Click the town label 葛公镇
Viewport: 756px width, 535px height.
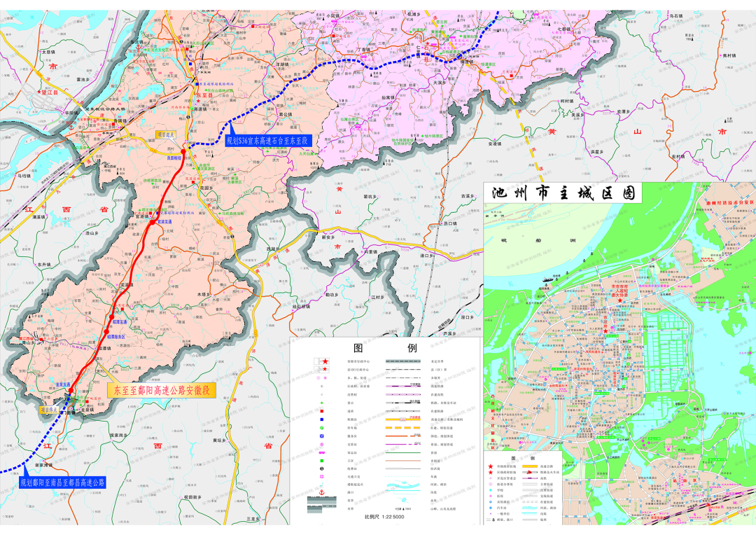tap(286, 114)
